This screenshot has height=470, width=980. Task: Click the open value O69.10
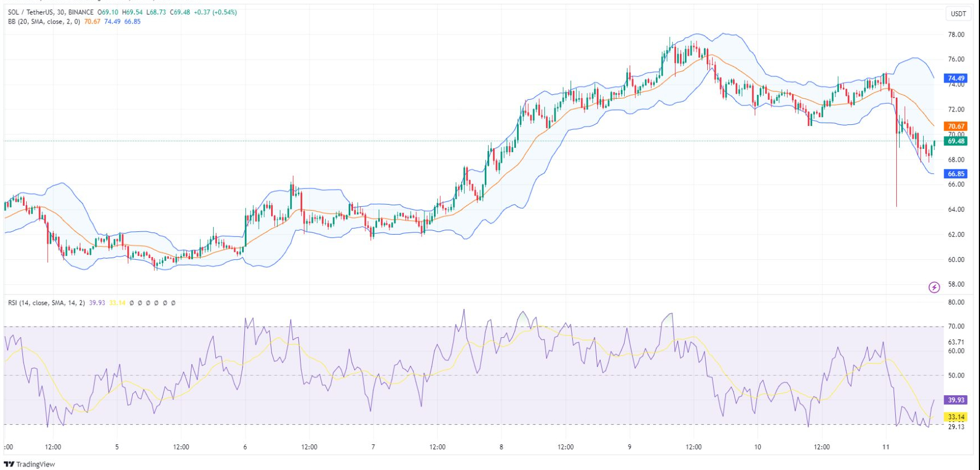(108, 12)
